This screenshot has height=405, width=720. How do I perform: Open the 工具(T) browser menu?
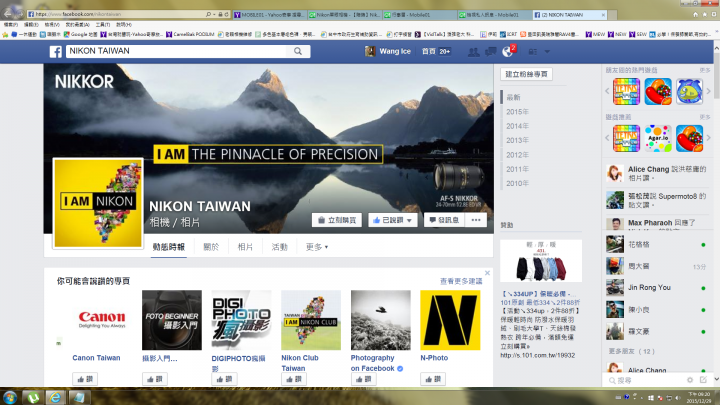coord(102,25)
